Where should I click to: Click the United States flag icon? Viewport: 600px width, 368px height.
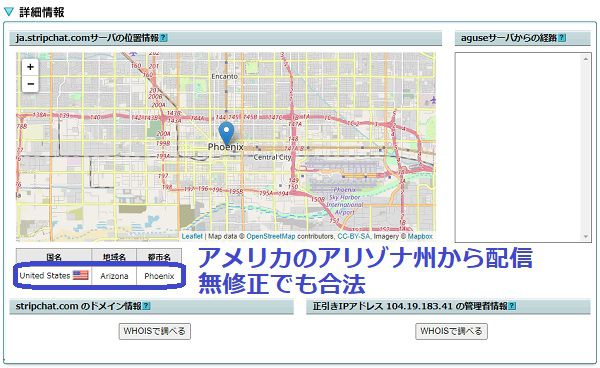click(x=80, y=275)
